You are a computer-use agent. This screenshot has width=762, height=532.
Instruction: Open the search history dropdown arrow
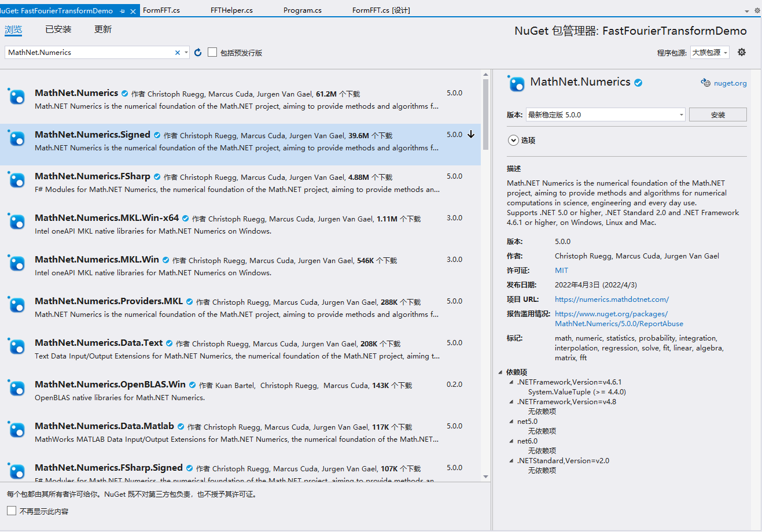pyautogui.click(x=186, y=53)
